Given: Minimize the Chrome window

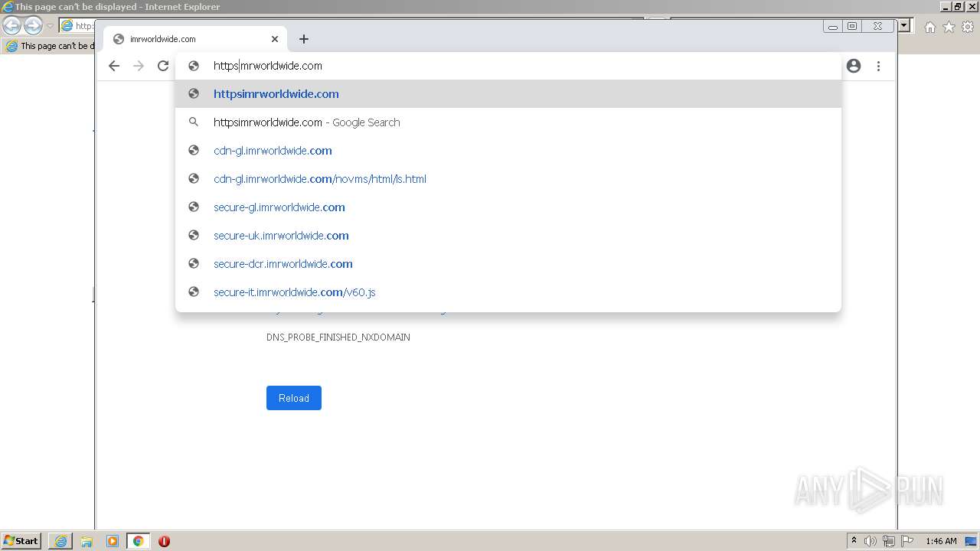Looking at the screenshot, I should pos(833,26).
